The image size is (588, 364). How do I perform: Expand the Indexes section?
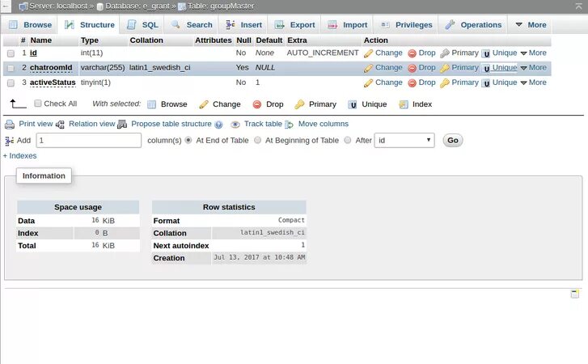click(x=20, y=155)
